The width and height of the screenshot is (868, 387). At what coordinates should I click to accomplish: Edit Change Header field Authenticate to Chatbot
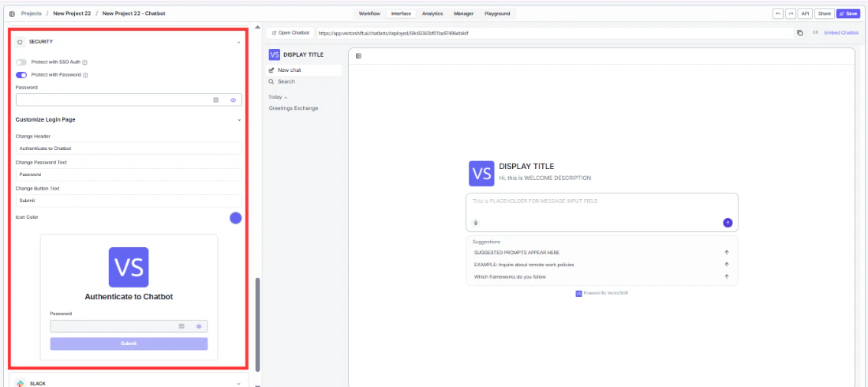(129, 148)
